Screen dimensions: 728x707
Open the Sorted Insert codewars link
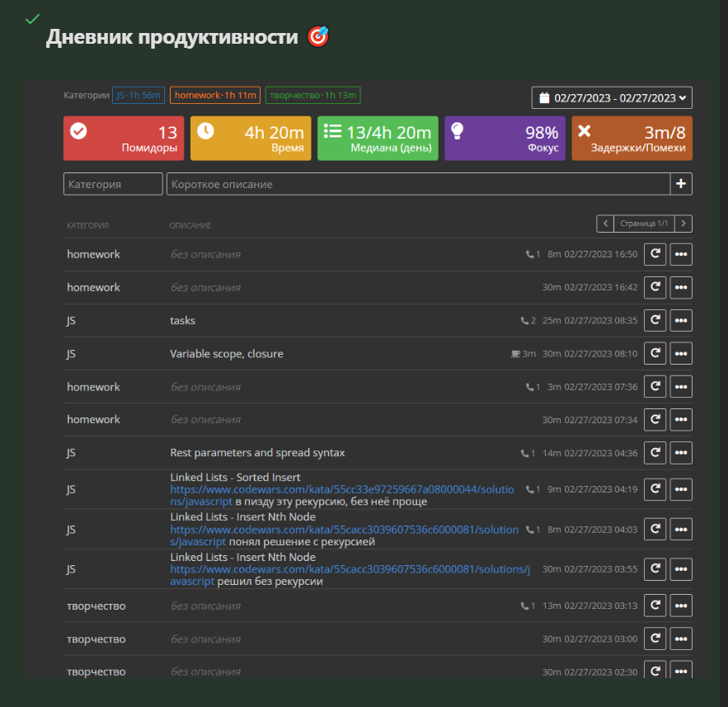(x=344, y=489)
